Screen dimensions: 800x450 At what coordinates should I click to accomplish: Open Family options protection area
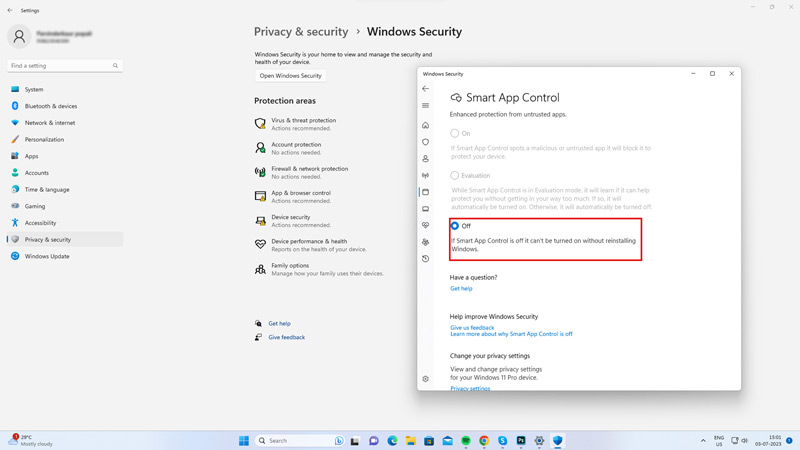319,269
